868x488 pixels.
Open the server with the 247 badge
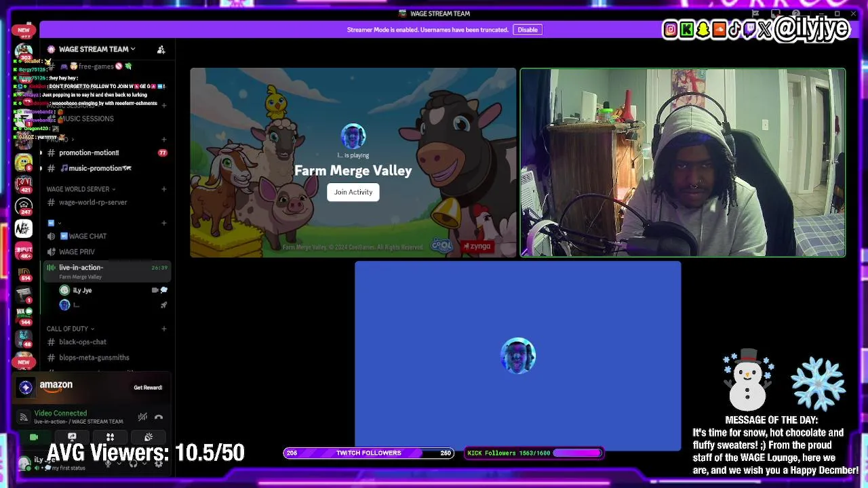tap(24, 206)
